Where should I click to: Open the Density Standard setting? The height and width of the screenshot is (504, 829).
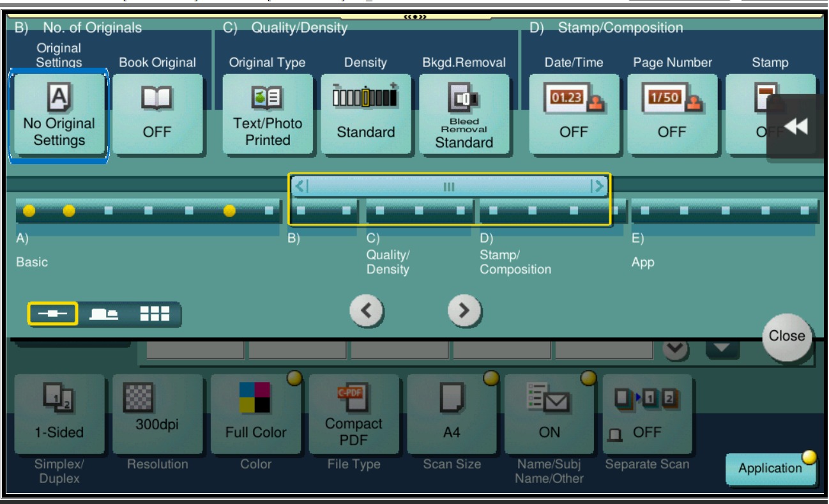365,115
